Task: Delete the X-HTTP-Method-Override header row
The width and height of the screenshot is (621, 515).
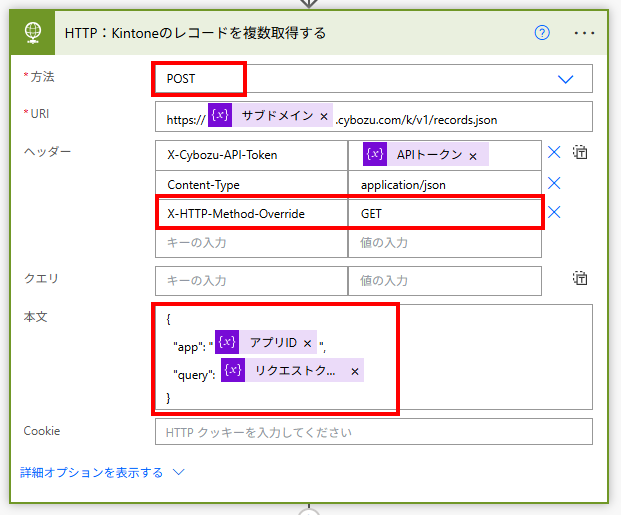Action: click(554, 212)
